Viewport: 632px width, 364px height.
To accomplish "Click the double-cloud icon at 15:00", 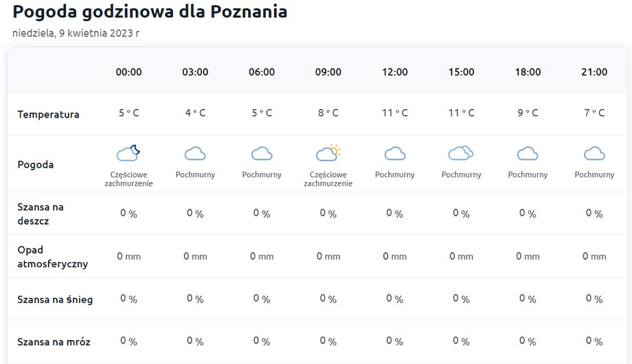I will click(461, 153).
